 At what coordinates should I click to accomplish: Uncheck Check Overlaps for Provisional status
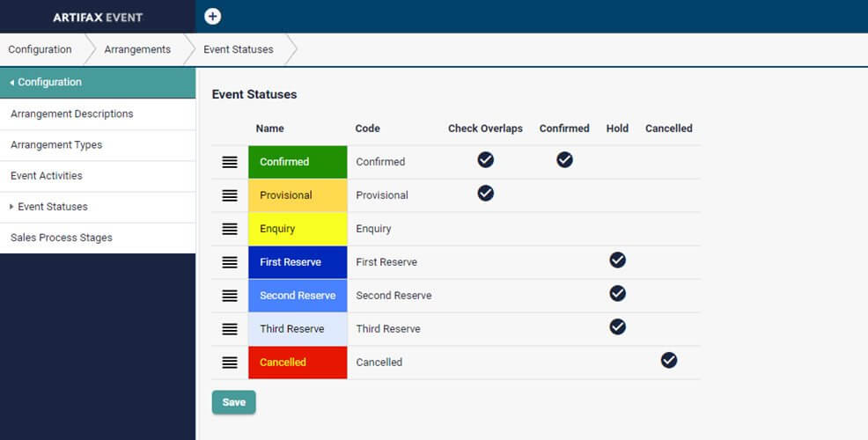[x=485, y=193]
